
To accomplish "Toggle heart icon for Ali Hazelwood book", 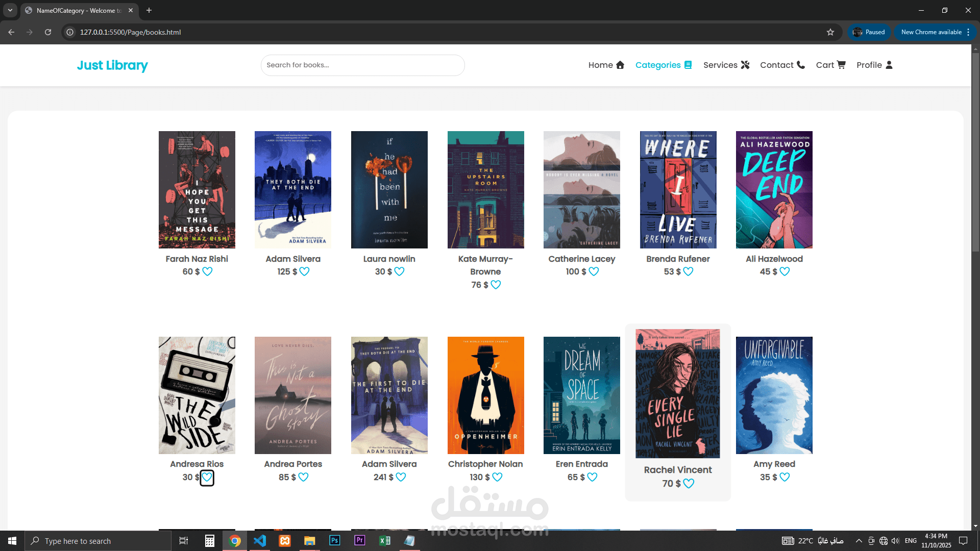I will pos(785,272).
